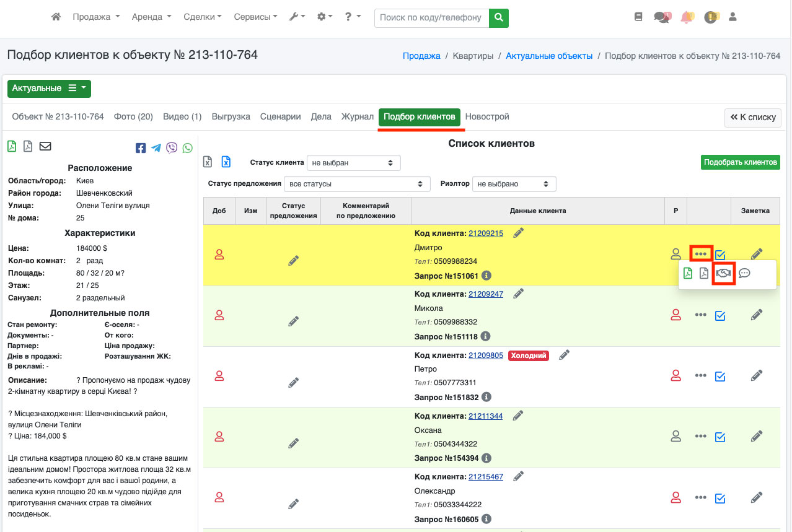Expand the Статус предложения dropdown
The width and height of the screenshot is (792, 532).
(x=356, y=184)
